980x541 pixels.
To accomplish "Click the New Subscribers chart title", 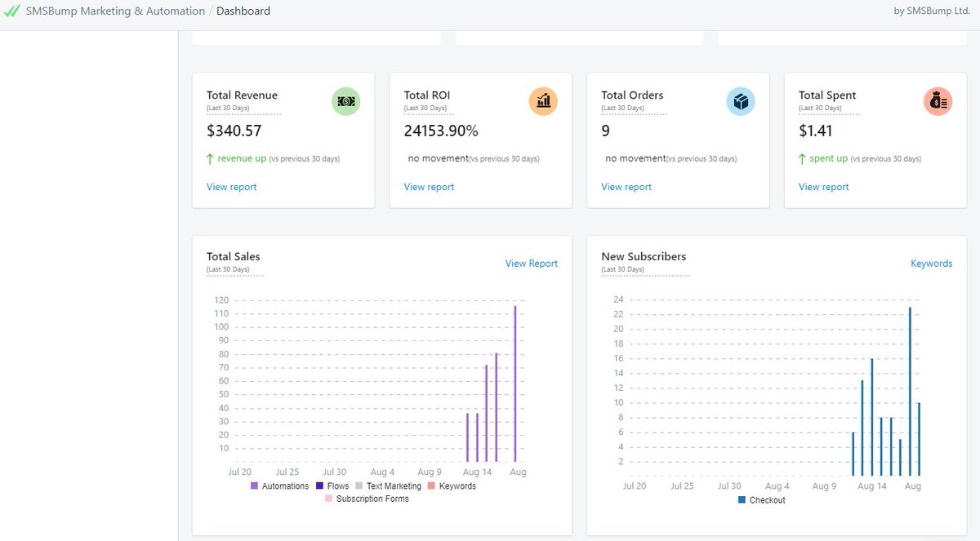I will (644, 256).
